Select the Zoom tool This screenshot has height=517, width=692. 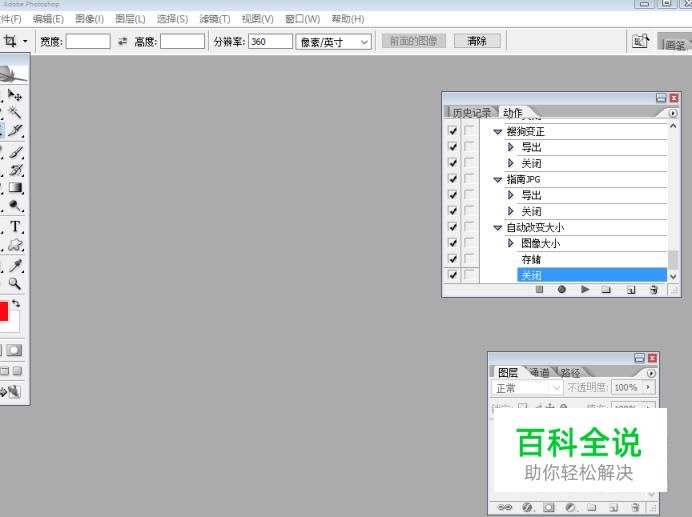coord(15,283)
